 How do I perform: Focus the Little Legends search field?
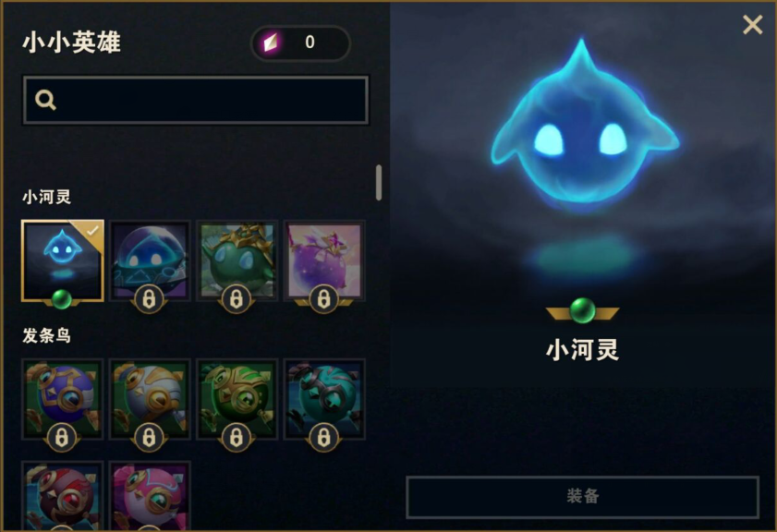(196, 100)
